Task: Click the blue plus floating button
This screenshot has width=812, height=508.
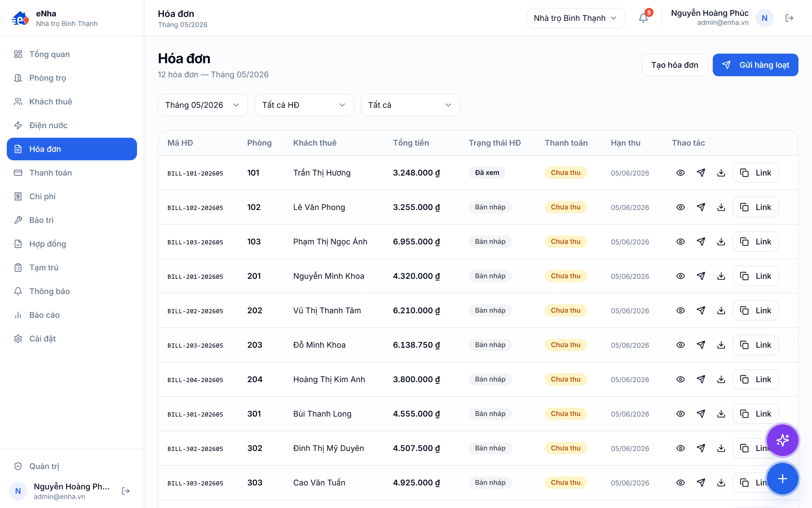Action: click(x=782, y=479)
